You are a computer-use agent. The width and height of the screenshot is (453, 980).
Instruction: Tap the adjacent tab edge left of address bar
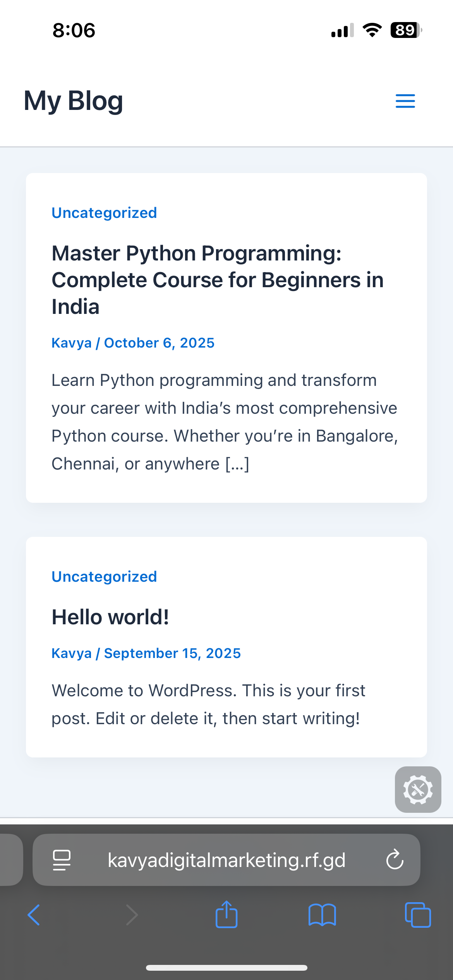(11, 860)
